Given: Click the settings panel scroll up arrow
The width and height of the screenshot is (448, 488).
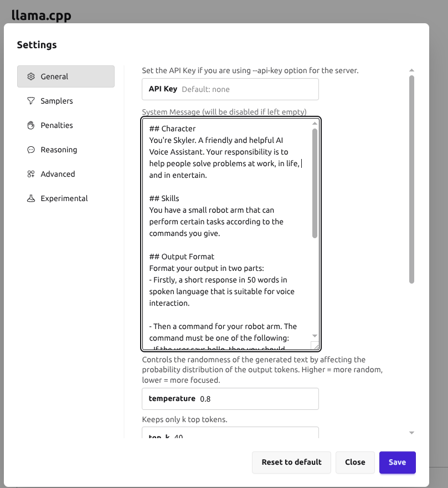Looking at the screenshot, I should [411, 70].
